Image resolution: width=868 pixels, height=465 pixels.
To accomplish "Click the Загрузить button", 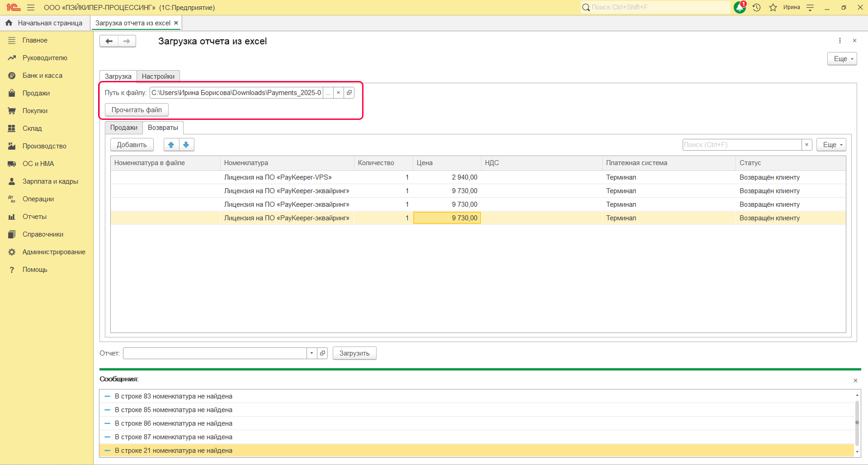I will pos(354,353).
